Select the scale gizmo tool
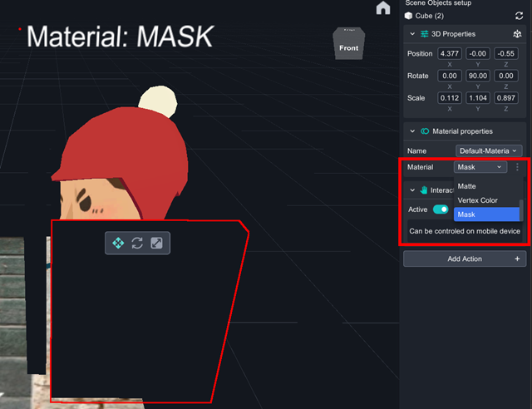Image resolution: width=532 pixels, height=409 pixels. [x=157, y=243]
